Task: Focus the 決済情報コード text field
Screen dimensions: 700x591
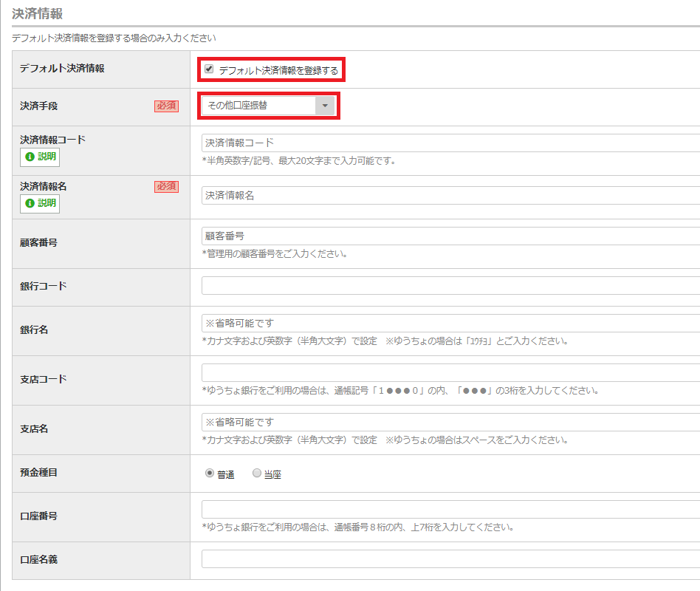Action: (450, 143)
